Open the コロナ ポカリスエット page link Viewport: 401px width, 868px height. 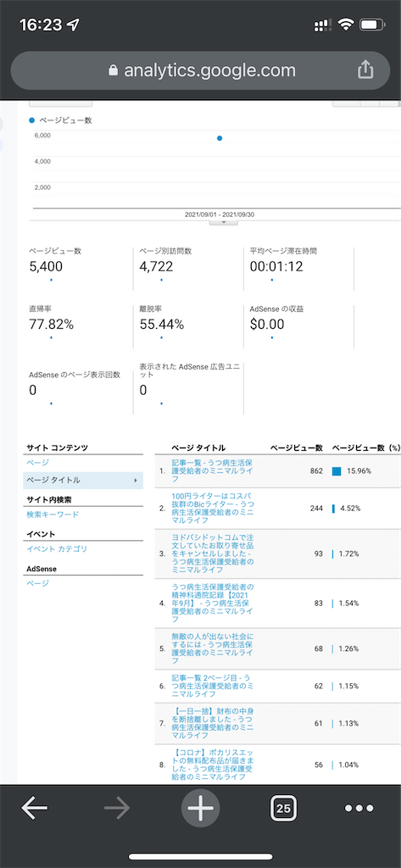213,765
